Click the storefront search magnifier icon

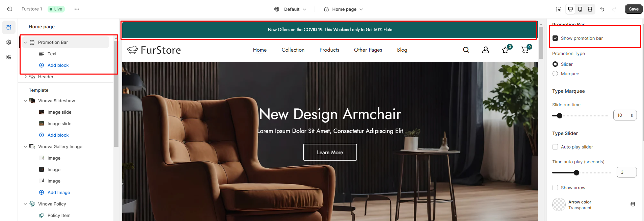466,50
